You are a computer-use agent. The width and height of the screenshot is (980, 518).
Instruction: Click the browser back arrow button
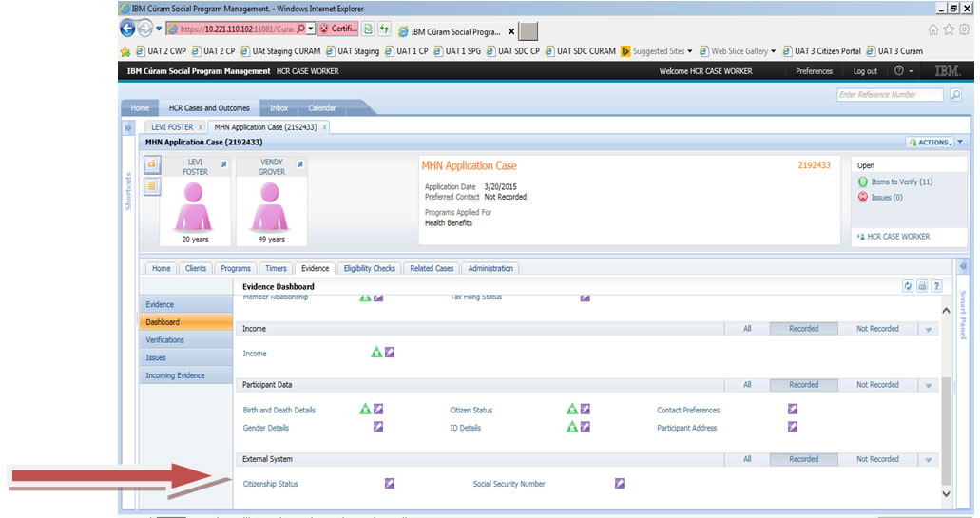point(127,29)
